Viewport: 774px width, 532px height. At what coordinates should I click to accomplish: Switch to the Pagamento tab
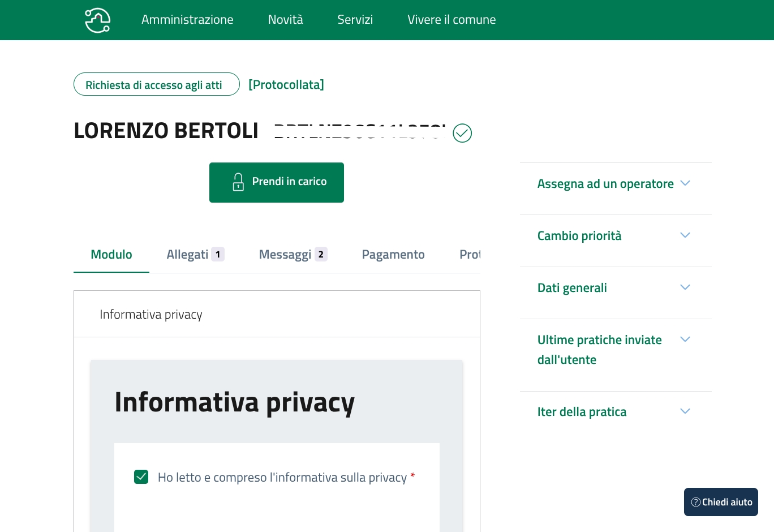click(x=393, y=255)
